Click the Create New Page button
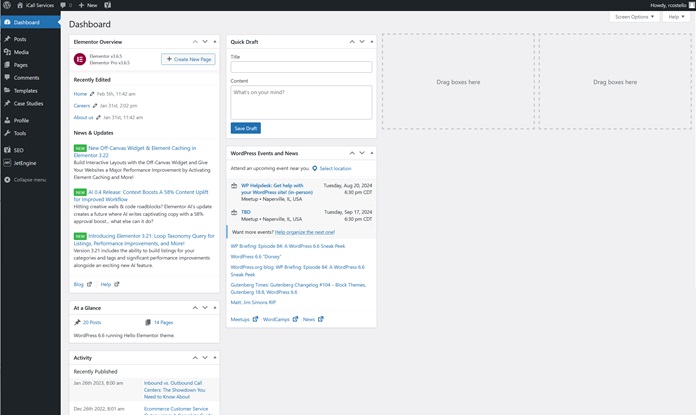The height and width of the screenshot is (415, 696). pos(188,60)
